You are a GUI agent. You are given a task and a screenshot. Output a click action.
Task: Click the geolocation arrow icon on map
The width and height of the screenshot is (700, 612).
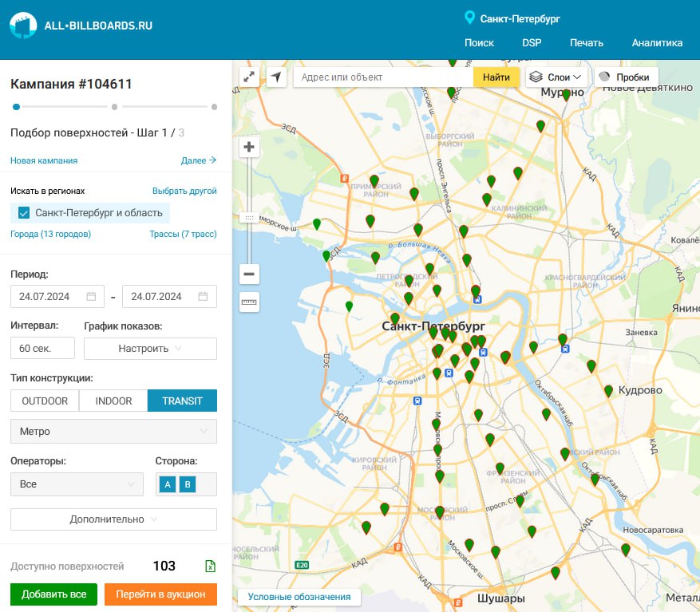click(x=276, y=77)
